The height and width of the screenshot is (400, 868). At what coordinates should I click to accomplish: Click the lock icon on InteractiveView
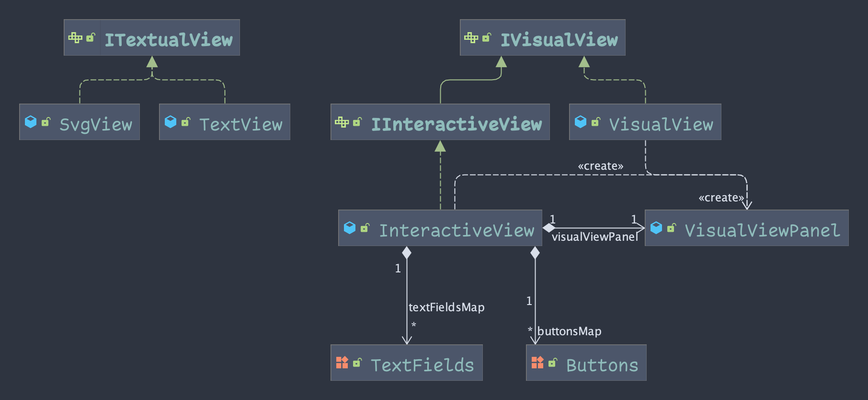(365, 228)
